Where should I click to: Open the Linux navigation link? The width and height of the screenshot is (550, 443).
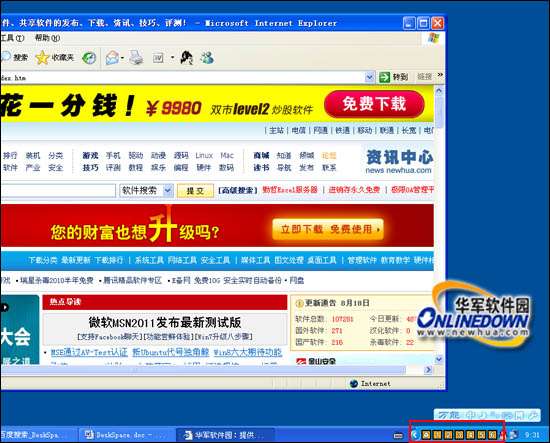(x=204, y=155)
